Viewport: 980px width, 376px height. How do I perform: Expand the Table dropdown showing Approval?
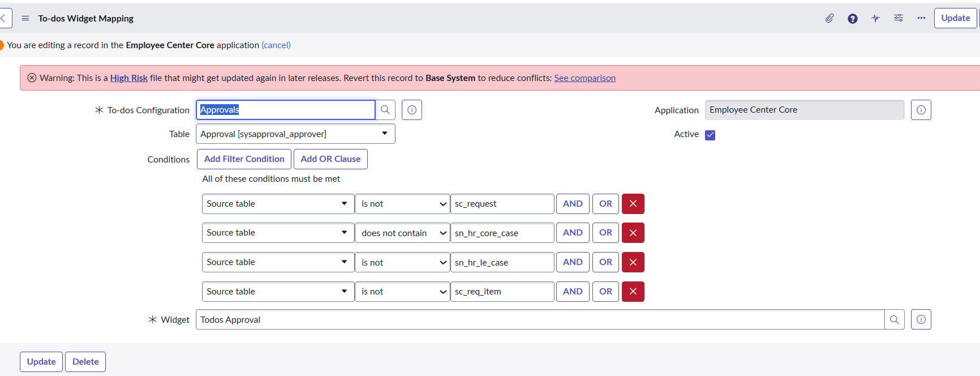pos(295,134)
